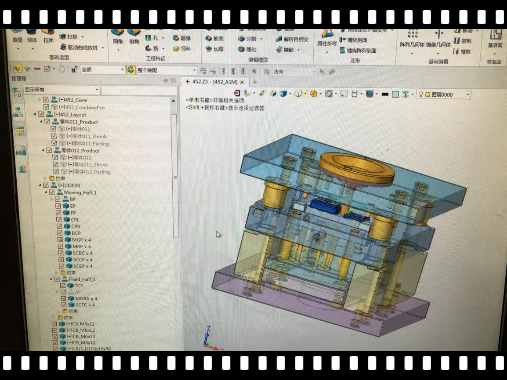The height and width of the screenshot is (380, 507).
Task: Click the plus tab to open new document
Action: [x=255, y=82]
